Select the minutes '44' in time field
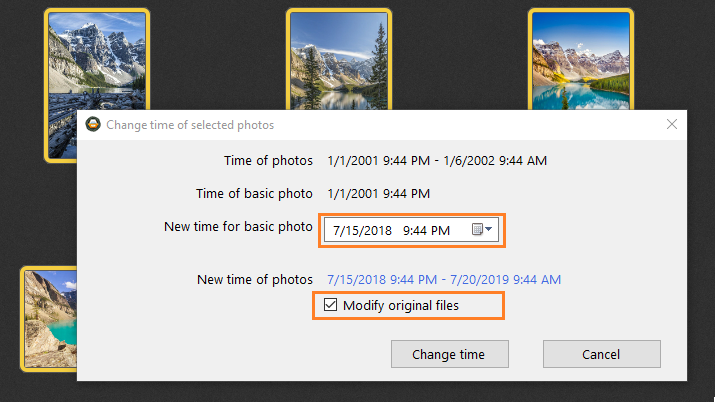 (x=421, y=231)
